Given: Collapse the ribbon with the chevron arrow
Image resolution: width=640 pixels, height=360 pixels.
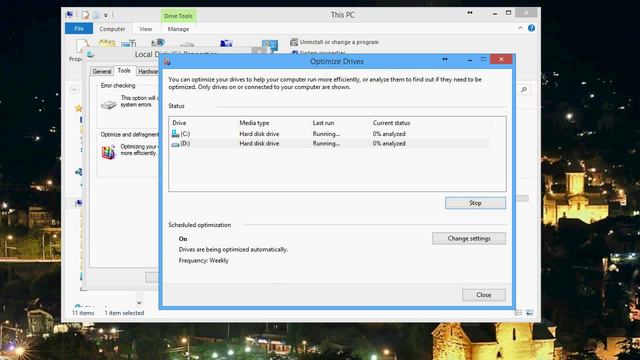Looking at the screenshot, I should pyautogui.click(x=520, y=28).
